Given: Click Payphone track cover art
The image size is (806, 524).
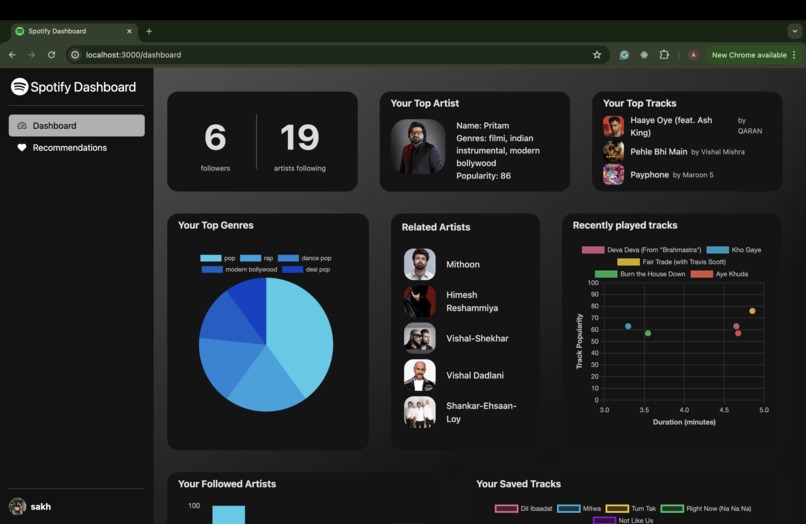Looking at the screenshot, I should pos(613,175).
